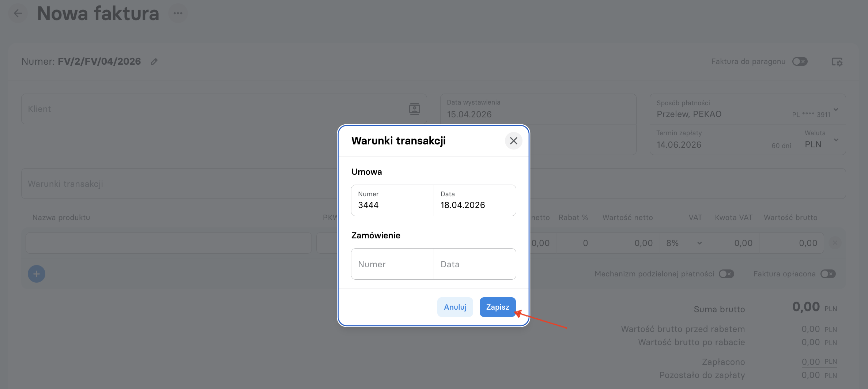Open the Waluta PLN dropdown
Viewport: 868px width, 389px height.
(821, 140)
